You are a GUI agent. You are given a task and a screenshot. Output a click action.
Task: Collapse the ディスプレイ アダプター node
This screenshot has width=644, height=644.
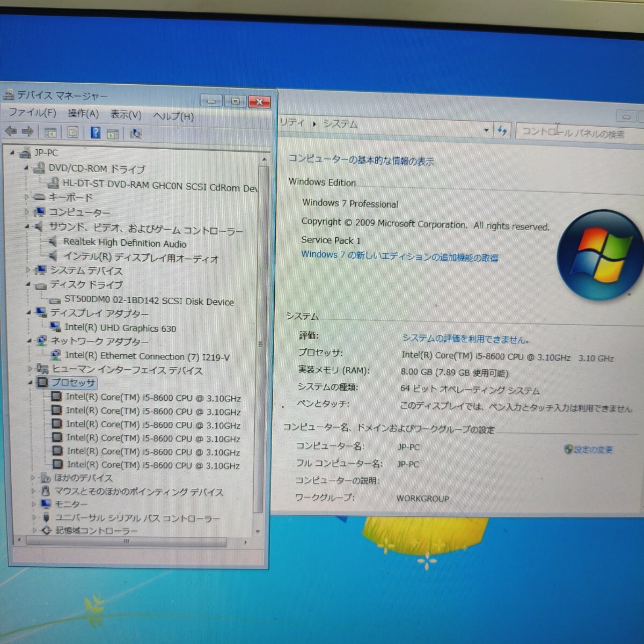click(x=29, y=312)
